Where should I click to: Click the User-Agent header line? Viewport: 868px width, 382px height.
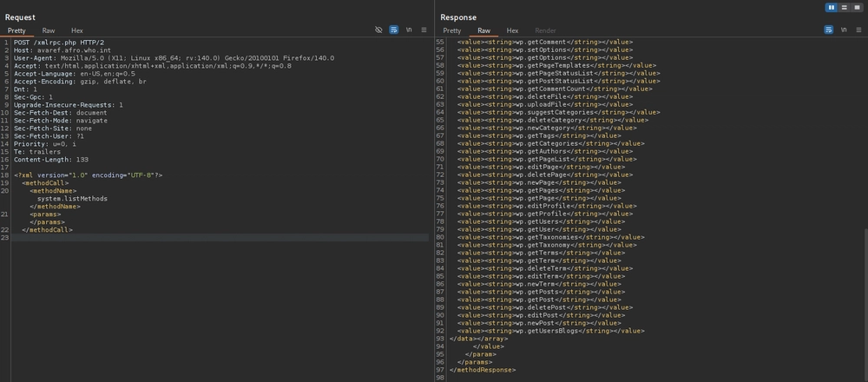(174, 57)
